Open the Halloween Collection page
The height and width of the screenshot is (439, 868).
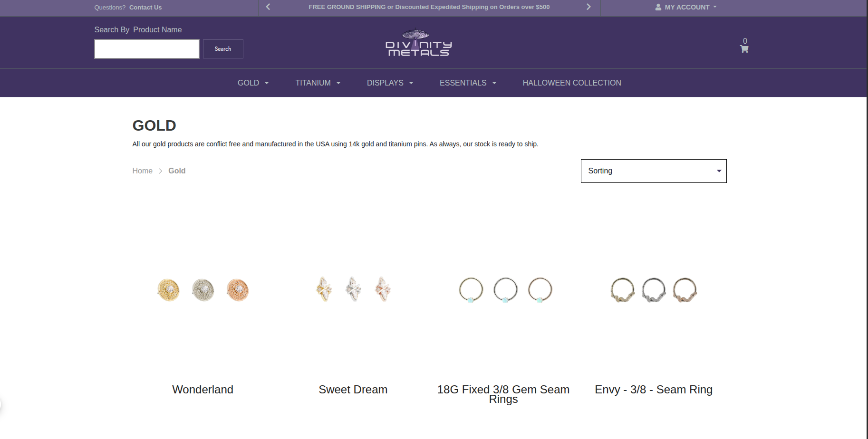(x=571, y=83)
